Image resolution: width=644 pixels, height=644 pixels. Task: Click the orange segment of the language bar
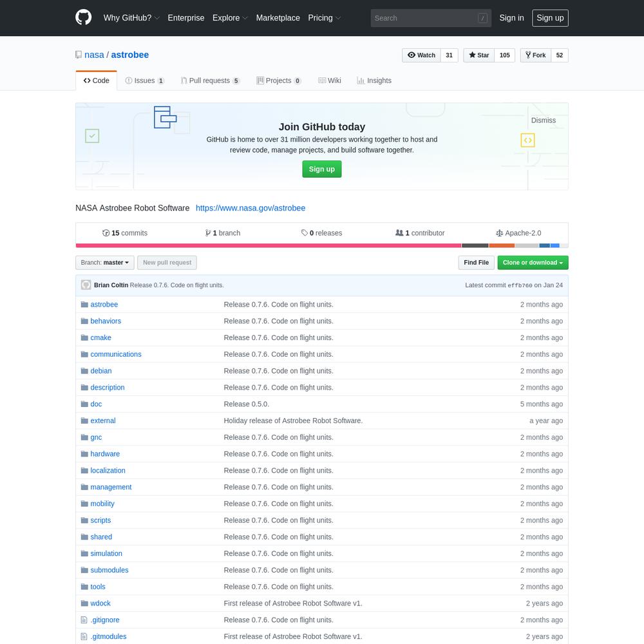502,245
